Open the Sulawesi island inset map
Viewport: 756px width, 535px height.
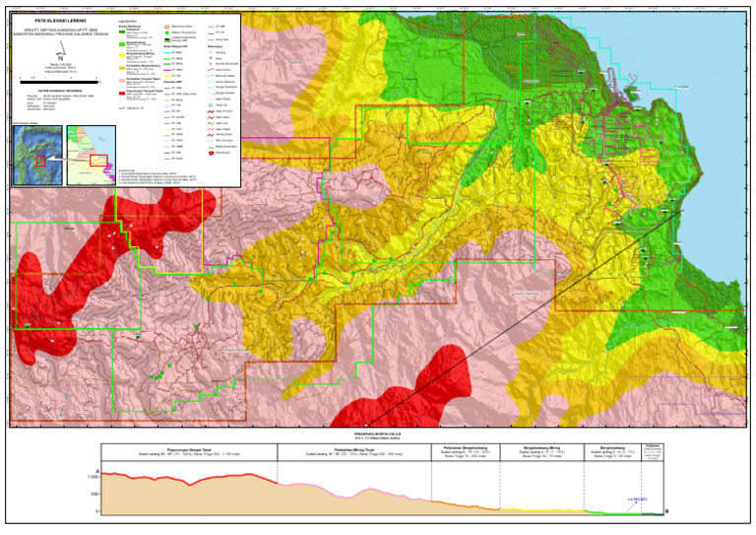coord(36,148)
